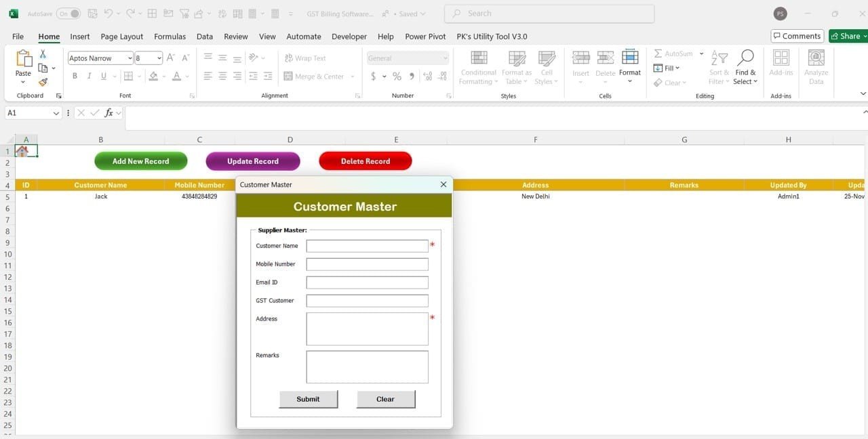Switch to the Formulas tab
Screen dimensions: 868x439
point(170,37)
